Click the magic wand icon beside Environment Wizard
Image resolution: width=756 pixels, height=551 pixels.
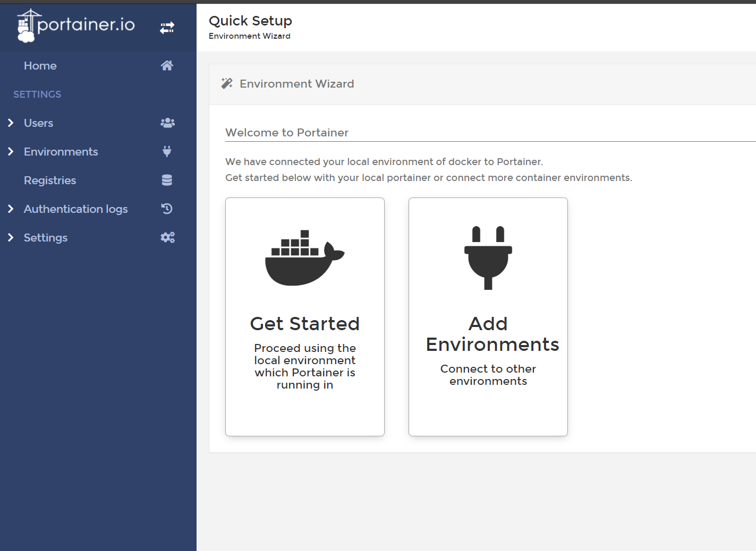227,83
